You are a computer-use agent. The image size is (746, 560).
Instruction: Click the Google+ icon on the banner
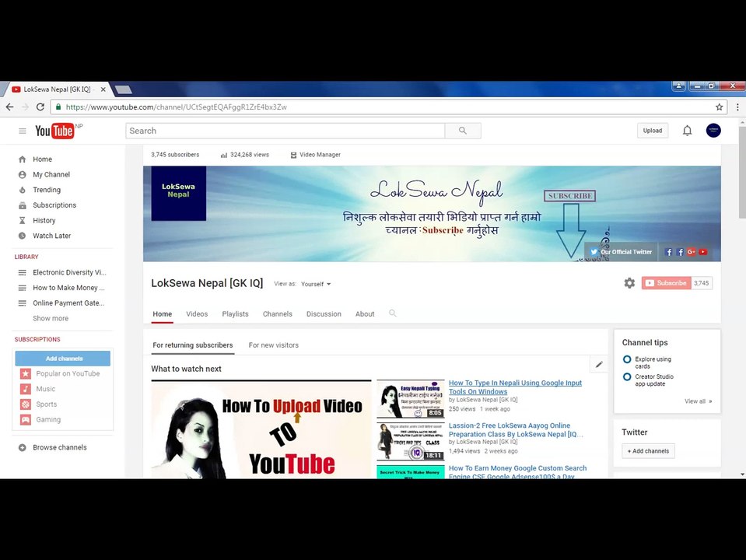tap(692, 252)
